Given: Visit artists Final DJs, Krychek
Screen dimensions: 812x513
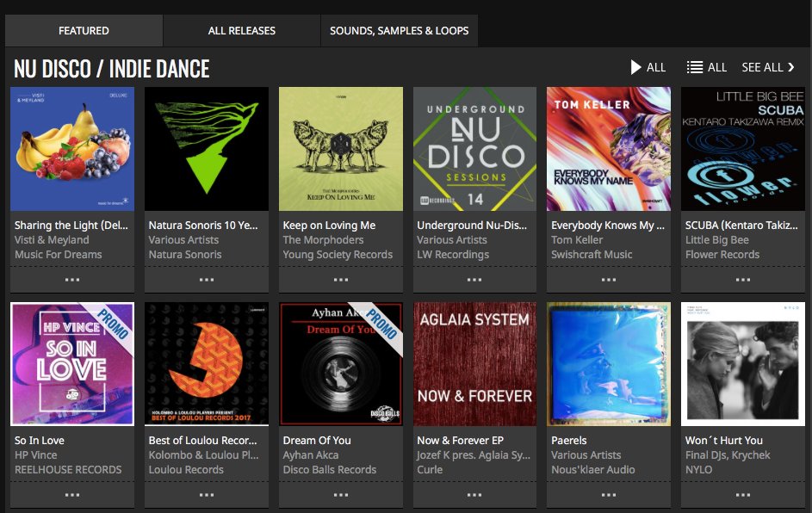Looking at the screenshot, I should (728, 455).
